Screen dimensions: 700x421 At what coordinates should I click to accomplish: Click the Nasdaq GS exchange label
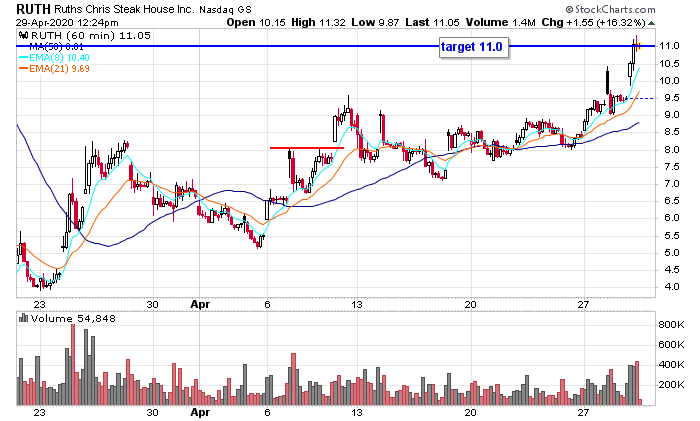(x=225, y=9)
